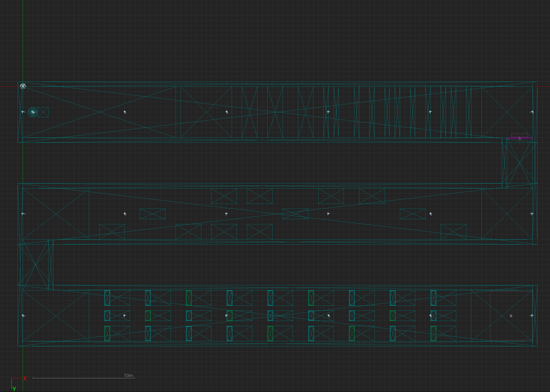The width and height of the screenshot is (550, 392).
Task: Click the light icon at top corridor's right end
Action: (532, 112)
